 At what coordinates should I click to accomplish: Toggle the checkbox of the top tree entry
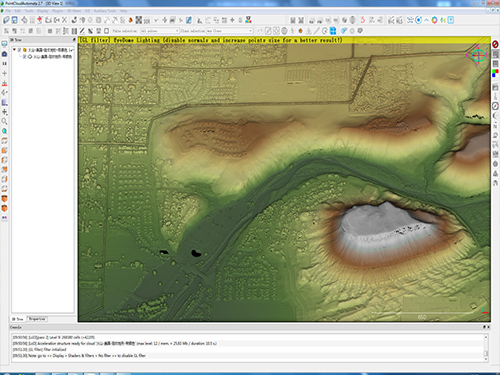[19, 50]
